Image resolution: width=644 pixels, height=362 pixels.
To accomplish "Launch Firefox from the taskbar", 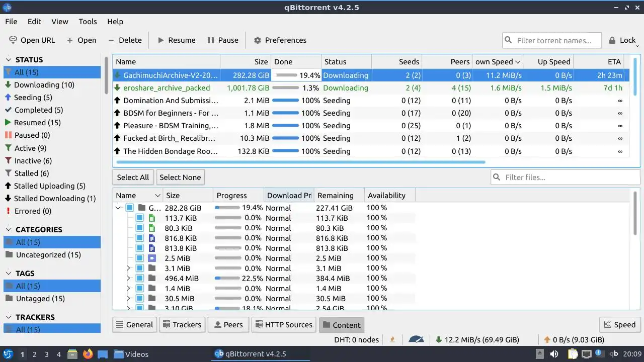I will (88, 354).
